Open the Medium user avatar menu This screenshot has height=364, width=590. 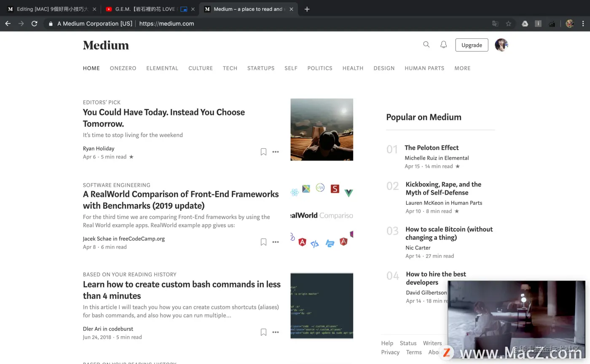tap(501, 45)
